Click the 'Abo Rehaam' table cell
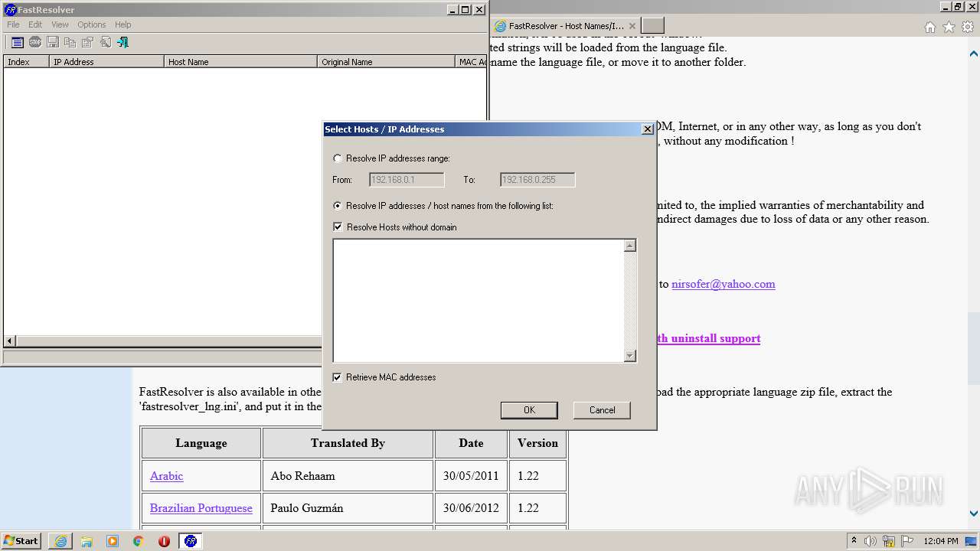 348,476
